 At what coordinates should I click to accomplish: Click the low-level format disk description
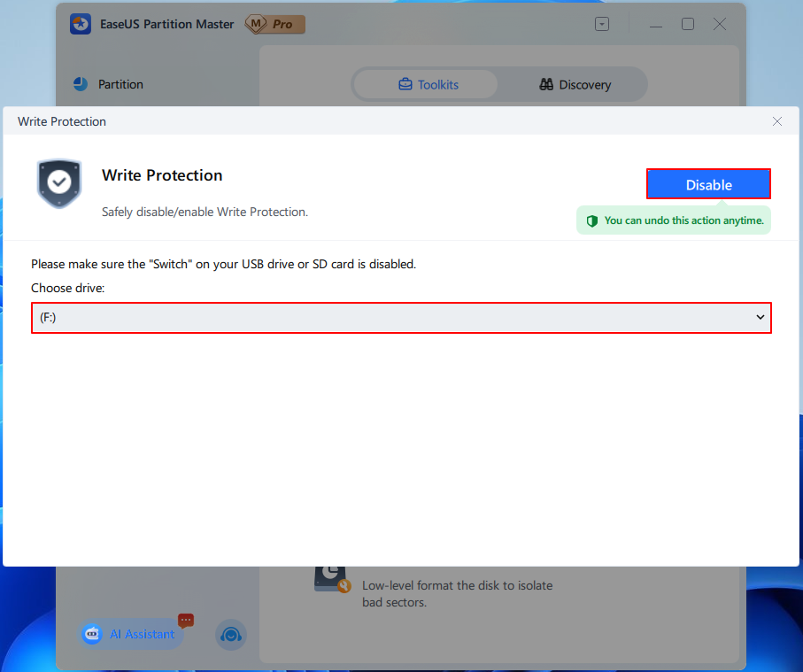pos(457,594)
